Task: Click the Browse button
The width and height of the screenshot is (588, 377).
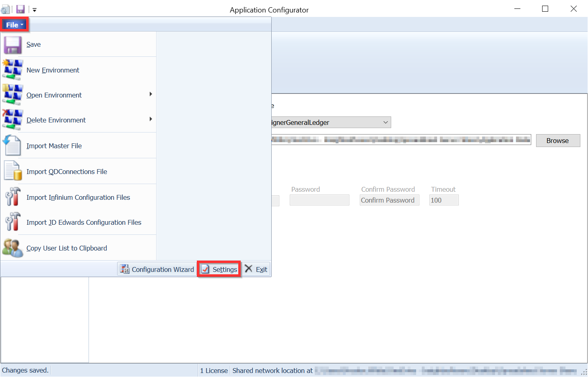Action: pos(558,141)
